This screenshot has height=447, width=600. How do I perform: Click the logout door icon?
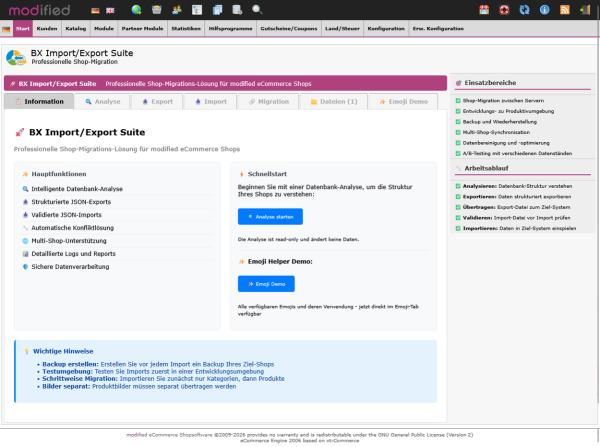tap(586, 10)
